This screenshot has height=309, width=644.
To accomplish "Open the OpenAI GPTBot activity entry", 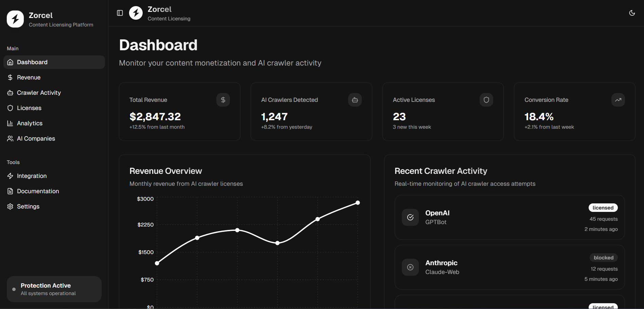I will coord(509,217).
